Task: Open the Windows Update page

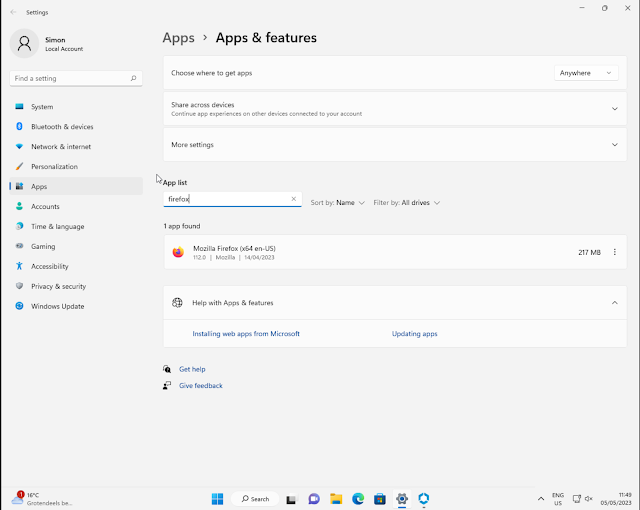Action: coord(76,306)
